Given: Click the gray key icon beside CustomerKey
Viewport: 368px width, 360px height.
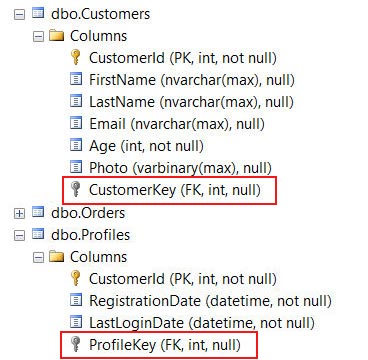Looking at the screenshot, I should click(76, 190).
